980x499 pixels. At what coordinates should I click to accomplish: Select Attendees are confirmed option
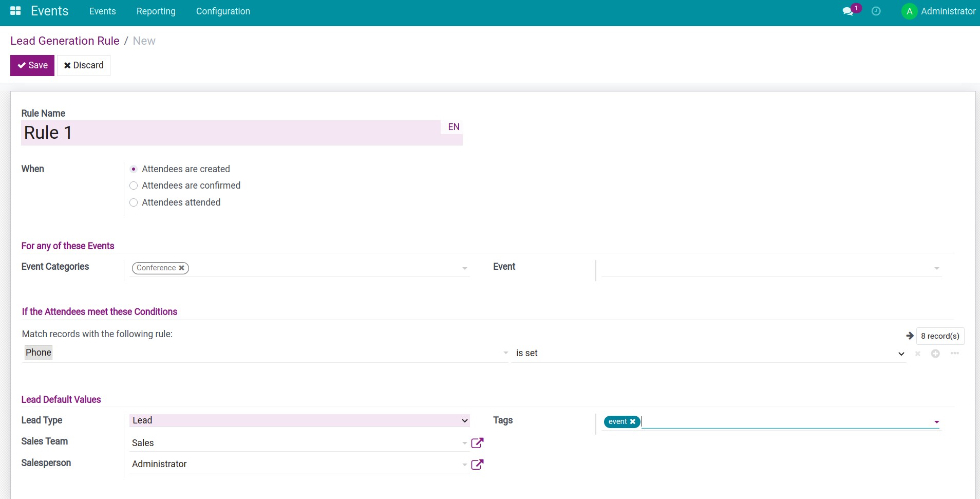click(x=134, y=186)
